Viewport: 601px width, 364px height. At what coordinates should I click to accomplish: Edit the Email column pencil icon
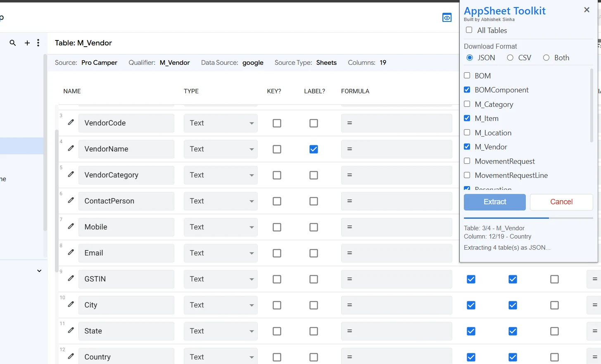click(x=71, y=252)
